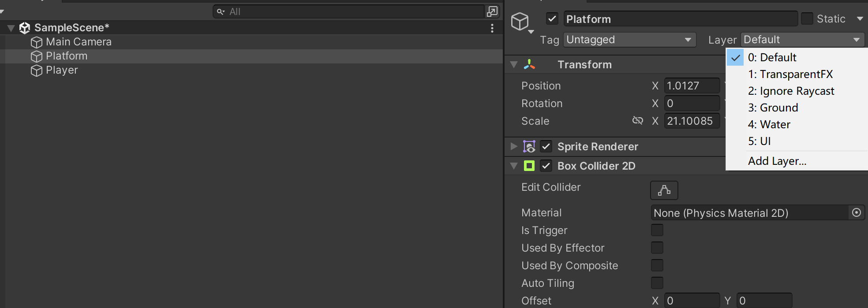Expand the Sprite Renderer component foldout
Screen dimensions: 868x308
click(514, 146)
